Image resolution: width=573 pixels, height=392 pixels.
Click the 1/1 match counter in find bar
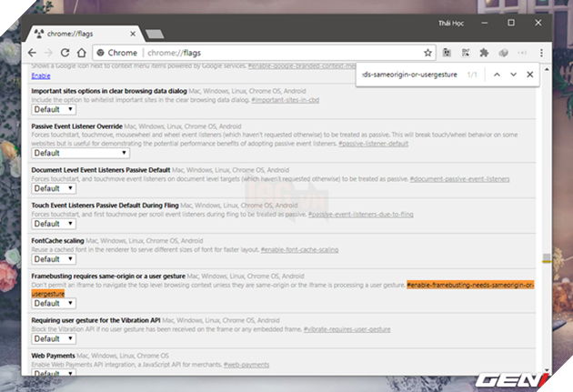tap(472, 75)
